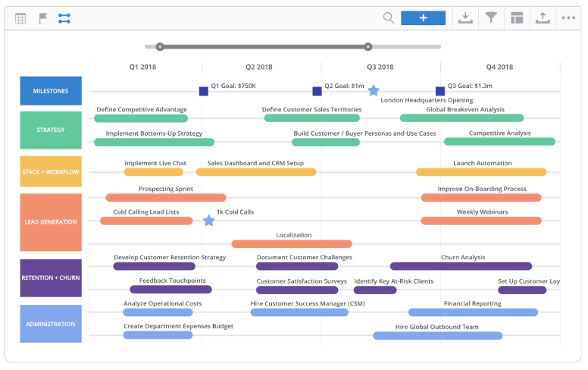Open the Set Up Customer Loyalty bar
588x370 pixels.
(x=522, y=290)
